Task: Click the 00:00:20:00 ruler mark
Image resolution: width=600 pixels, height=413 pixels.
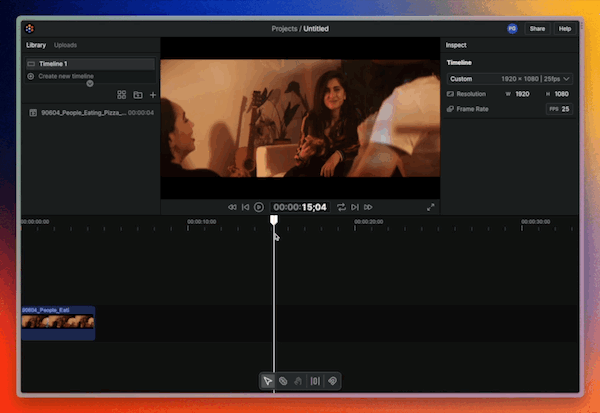Action: (368, 222)
